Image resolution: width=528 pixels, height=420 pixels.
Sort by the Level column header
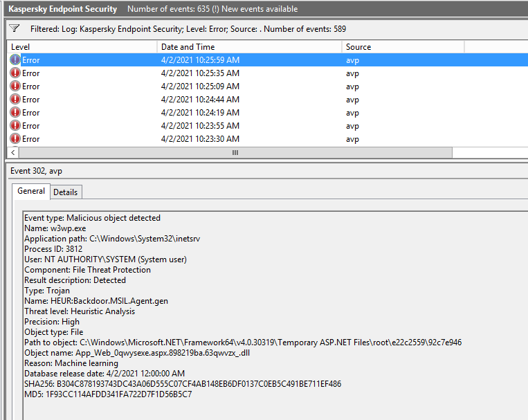[82, 47]
